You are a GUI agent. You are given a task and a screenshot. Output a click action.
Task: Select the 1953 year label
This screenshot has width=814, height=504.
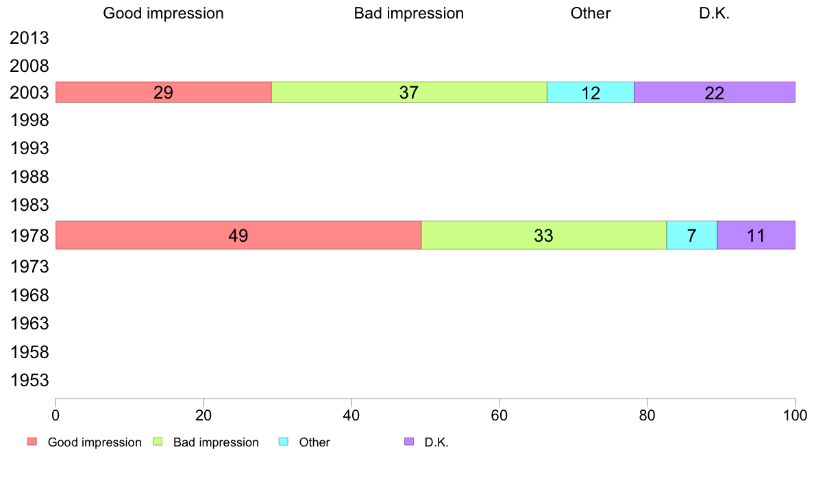(x=29, y=380)
